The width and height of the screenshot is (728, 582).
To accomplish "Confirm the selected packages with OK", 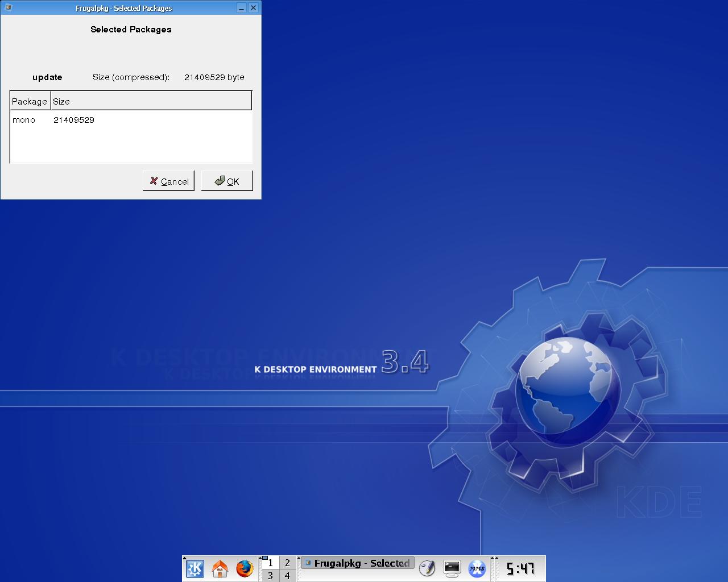I will tap(227, 181).
